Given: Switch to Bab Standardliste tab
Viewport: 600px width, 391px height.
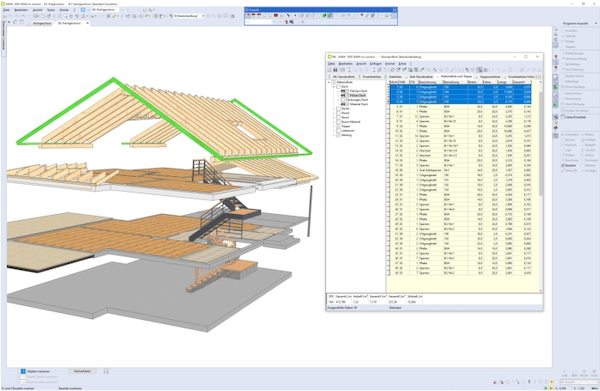Looking at the screenshot, I should tap(421, 77).
